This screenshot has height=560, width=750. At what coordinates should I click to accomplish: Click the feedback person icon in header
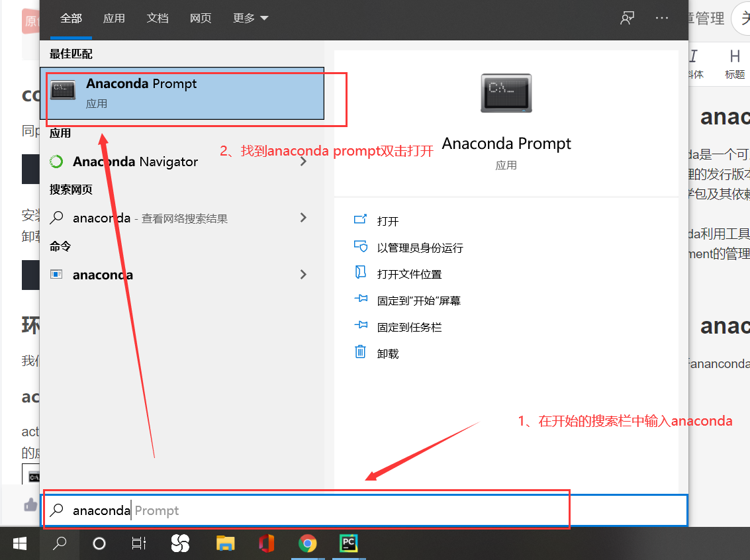tap(627, 18)
